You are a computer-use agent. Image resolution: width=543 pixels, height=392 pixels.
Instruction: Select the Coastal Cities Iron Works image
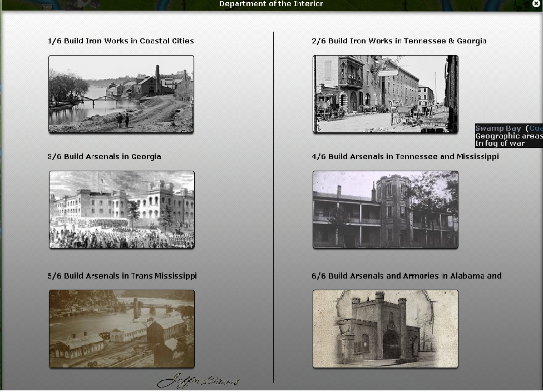pyautogui.click(x=121, y=94)
